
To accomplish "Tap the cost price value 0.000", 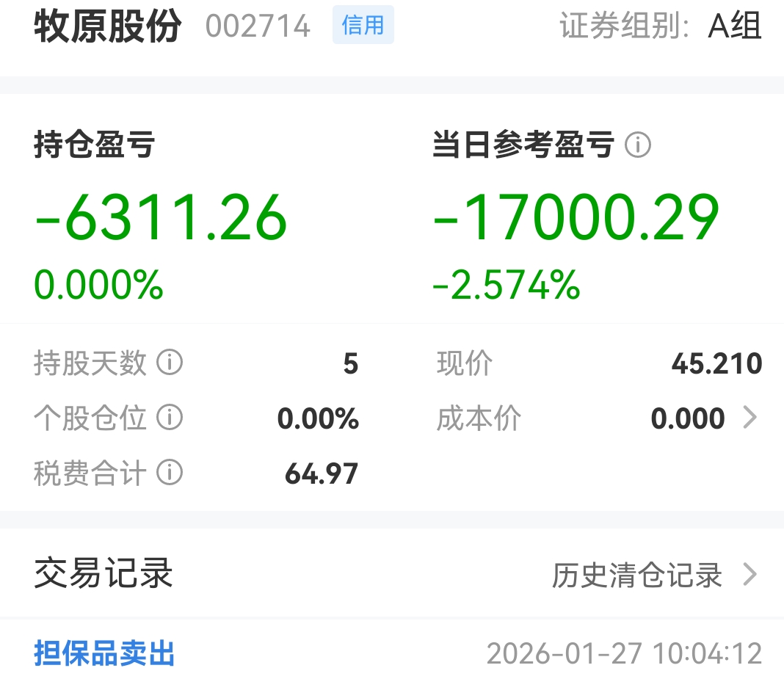I will (x=688, y=418).
